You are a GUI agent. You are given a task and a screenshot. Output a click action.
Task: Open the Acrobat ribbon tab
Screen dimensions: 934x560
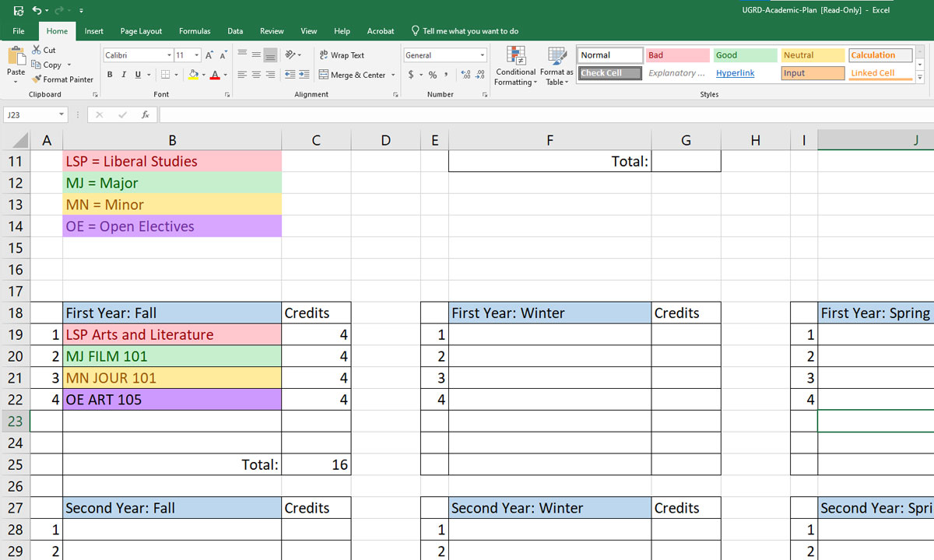380,31
